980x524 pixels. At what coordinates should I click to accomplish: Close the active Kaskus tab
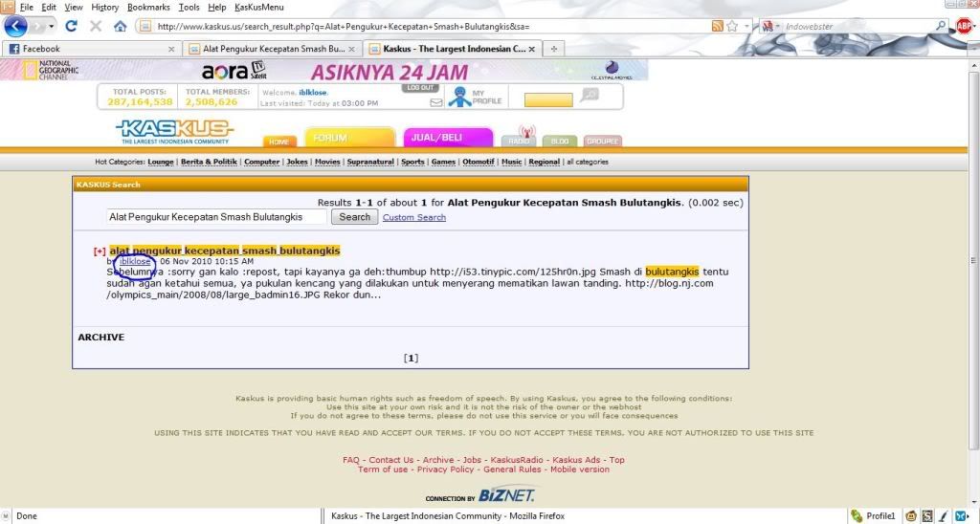531,49
